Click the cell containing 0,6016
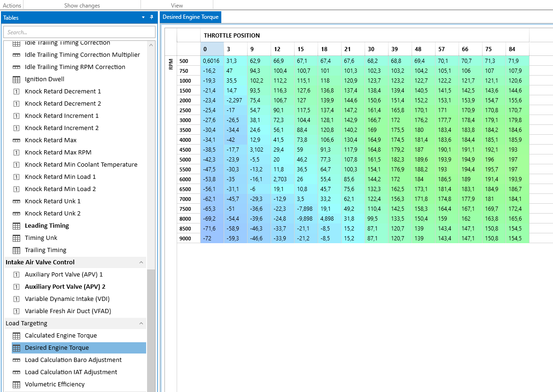 [212, 61]
